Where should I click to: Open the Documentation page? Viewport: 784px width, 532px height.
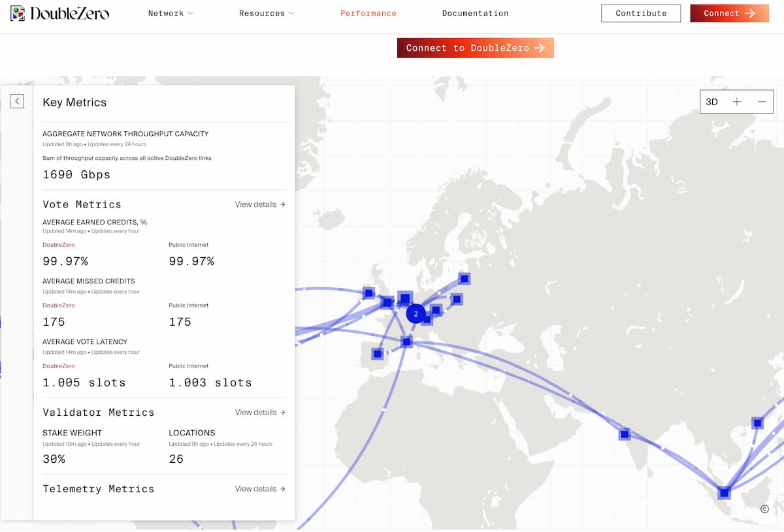[x=475, y=13]
